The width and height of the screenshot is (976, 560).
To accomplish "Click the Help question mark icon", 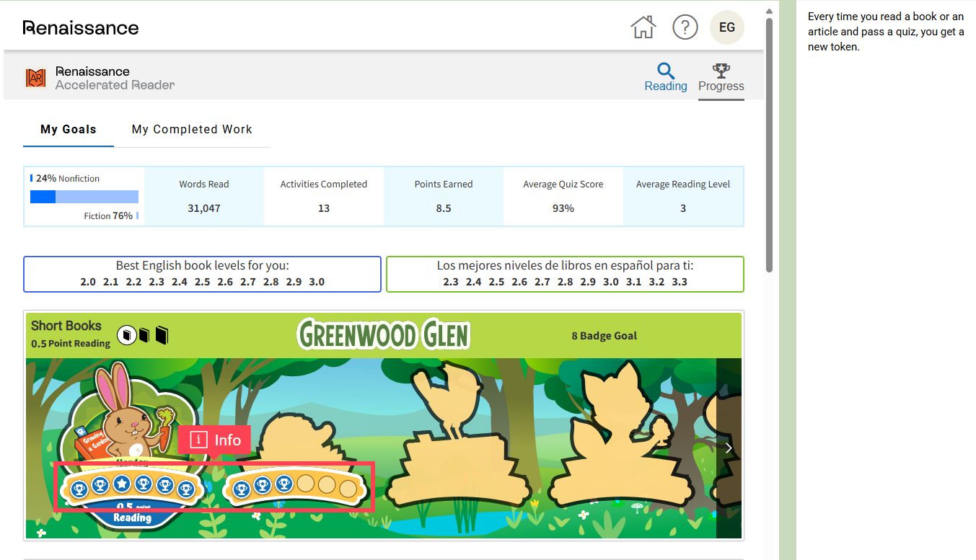I will pyautogui.click(x=685, y=27).
